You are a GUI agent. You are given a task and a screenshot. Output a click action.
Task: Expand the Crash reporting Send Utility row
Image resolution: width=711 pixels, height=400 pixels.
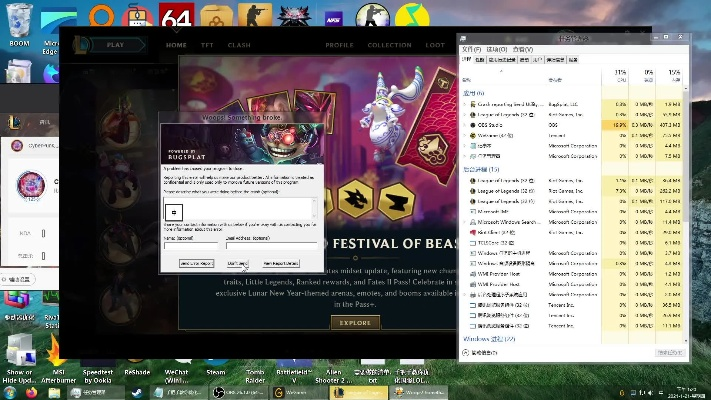[x=464, y=104]
